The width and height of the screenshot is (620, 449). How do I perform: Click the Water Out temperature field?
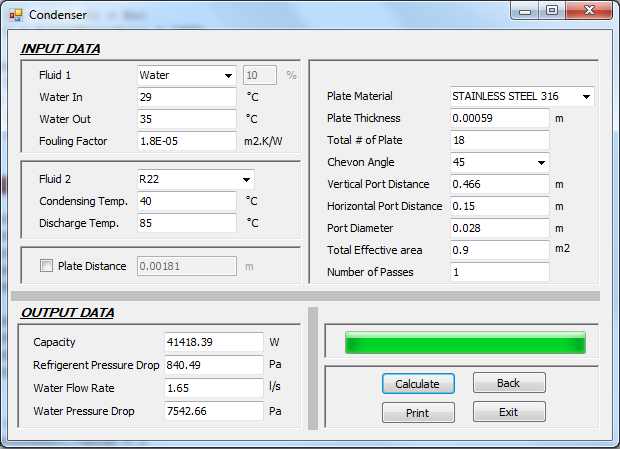[x=186, y=119]
